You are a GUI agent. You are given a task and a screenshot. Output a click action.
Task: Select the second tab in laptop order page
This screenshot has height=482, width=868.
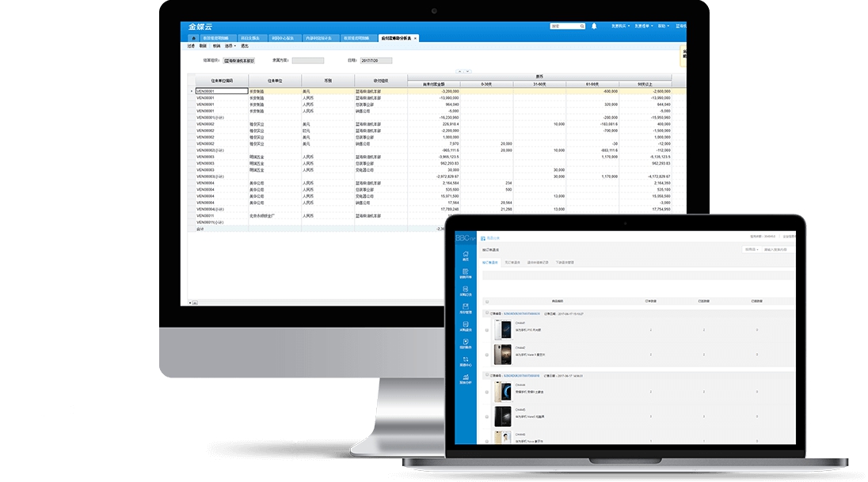pyautogui.click(x=512, y=262)
